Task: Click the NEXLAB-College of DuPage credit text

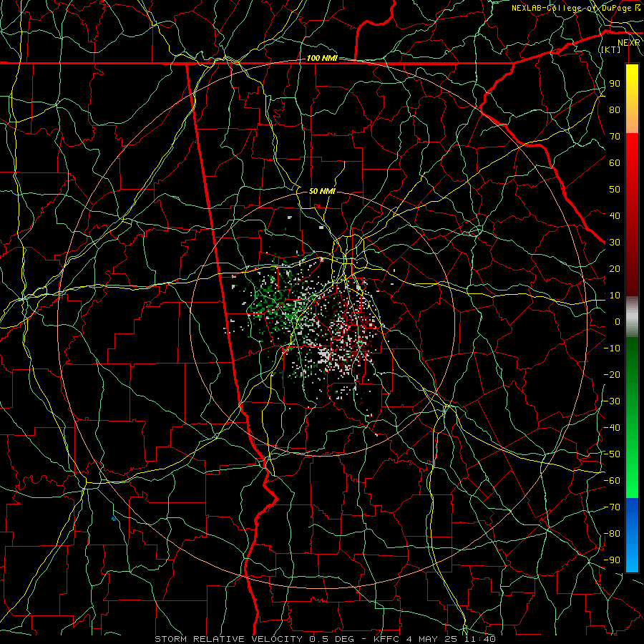Action: 576,8
